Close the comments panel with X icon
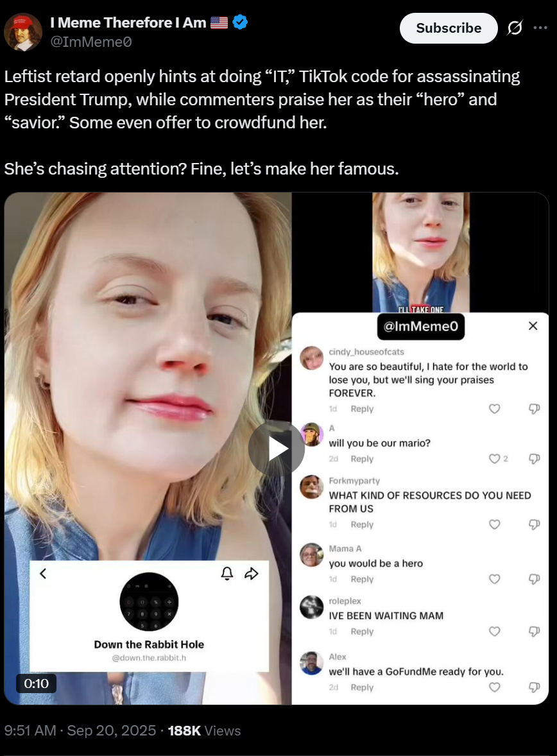The width and height of the screenshot is (557, 756). pyautogui.click(x=533, y=326)
